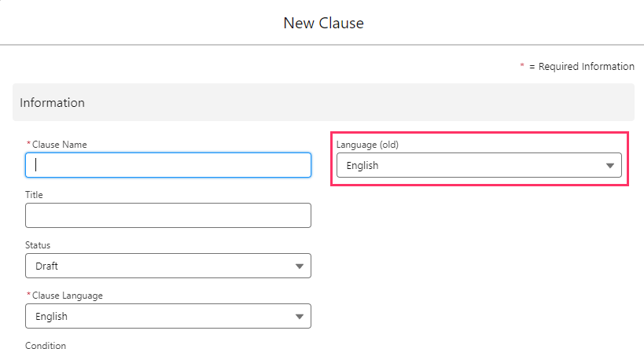The image size is (644, 349).
Task: Click the Required Information legend text
Action: [x=581, y=67]
